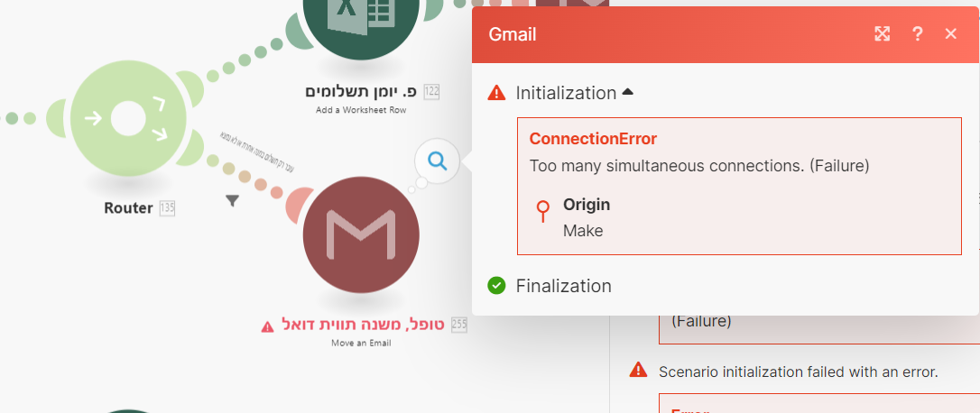Click the 135 badge next to Router
The image size is (980, 413).
click(x=167, y=208)
